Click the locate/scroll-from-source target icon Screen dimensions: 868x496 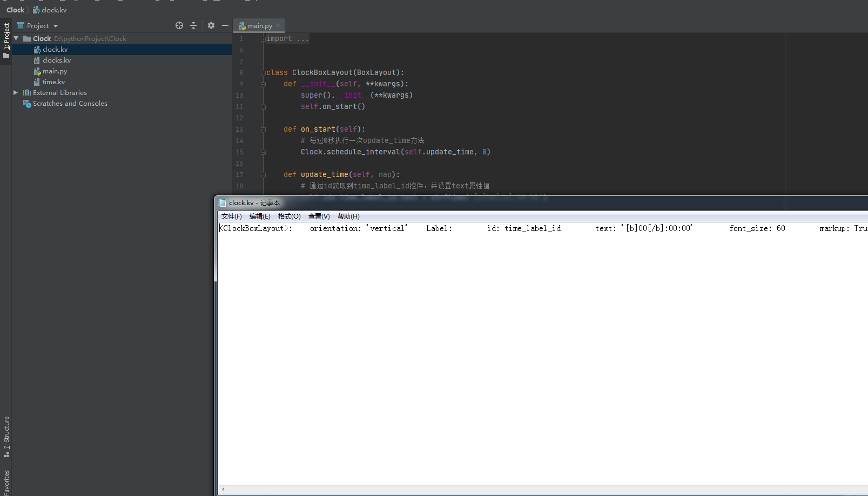(x=179, y=25)
